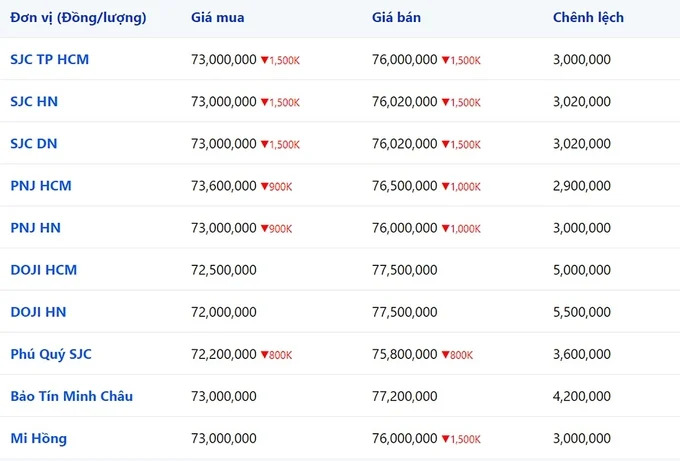Viewport: 680px width, 461px height.
Task: Click red down arrow in SJC TP HCM sell price
Action: pos(445,60)
